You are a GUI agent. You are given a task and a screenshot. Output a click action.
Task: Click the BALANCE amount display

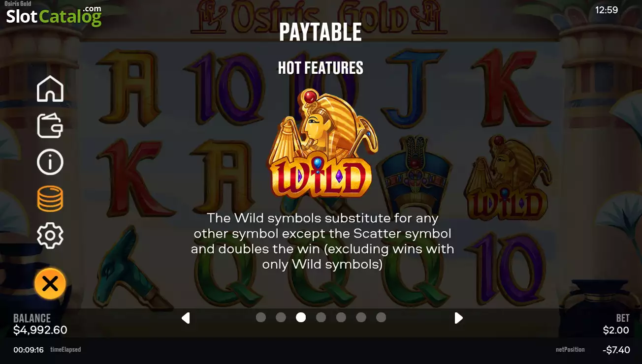click(x=40, y=330)
